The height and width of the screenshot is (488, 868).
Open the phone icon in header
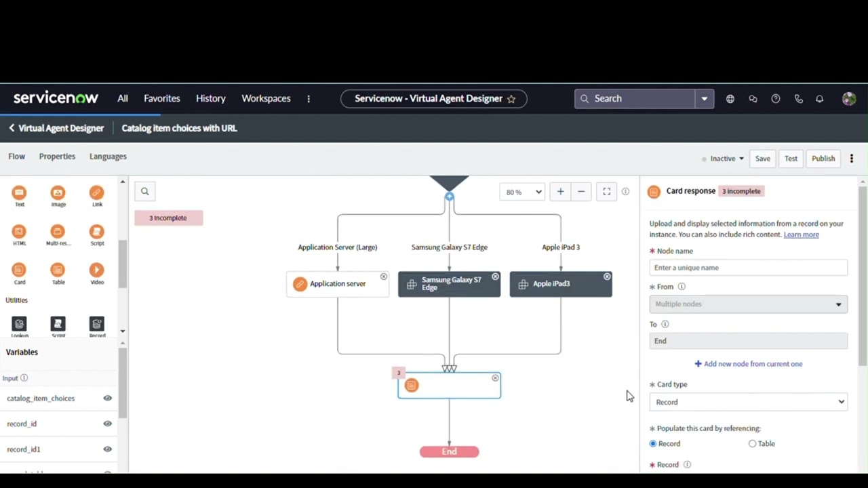(x=799, y=99)
